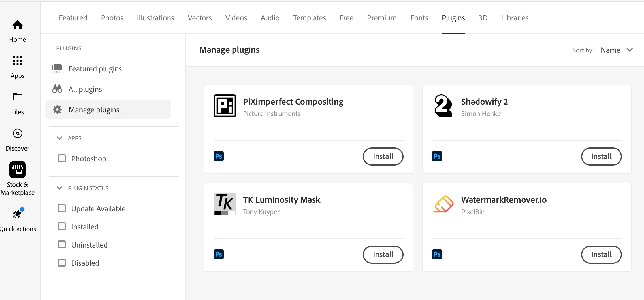
Task: Open the Libraries tab
Action: tap(515, 18)
